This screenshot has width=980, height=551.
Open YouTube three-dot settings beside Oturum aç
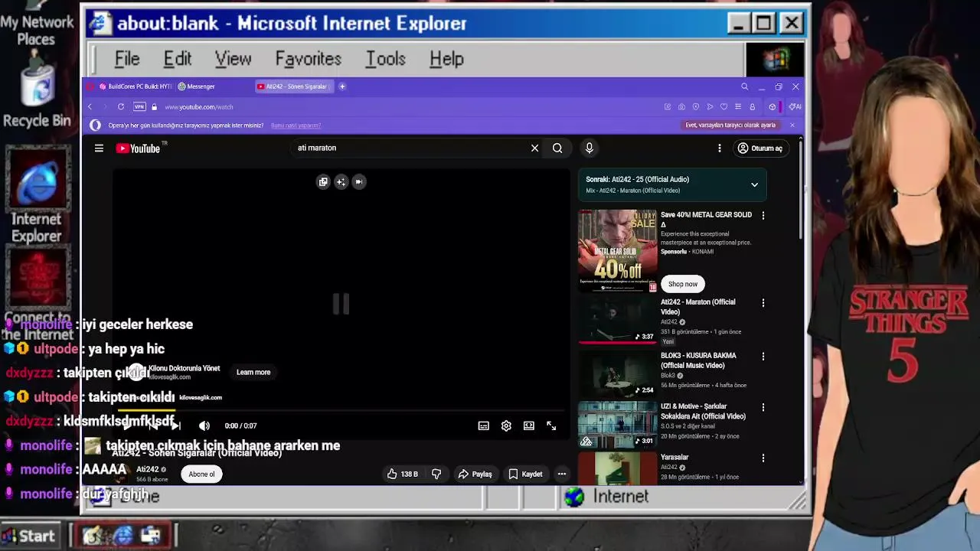coord(720,148)
